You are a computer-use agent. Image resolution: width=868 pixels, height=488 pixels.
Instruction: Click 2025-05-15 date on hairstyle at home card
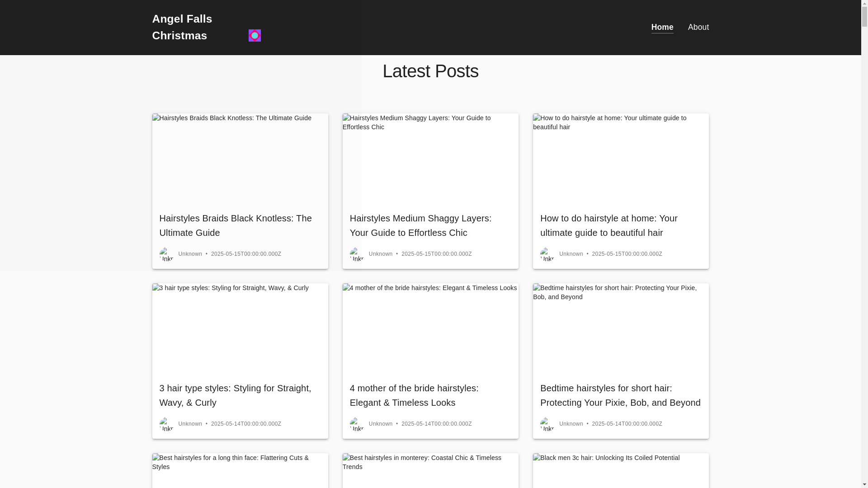pyautogui.click(x=627, y=254)
